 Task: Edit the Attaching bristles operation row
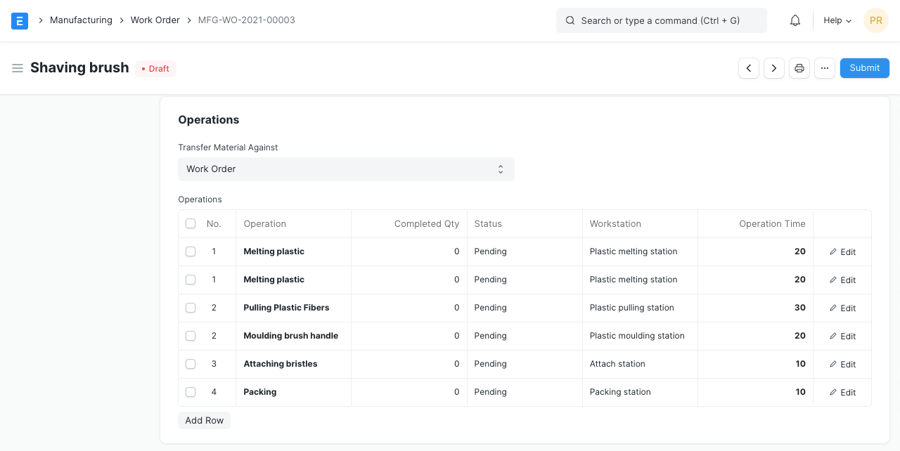(842, 364)
